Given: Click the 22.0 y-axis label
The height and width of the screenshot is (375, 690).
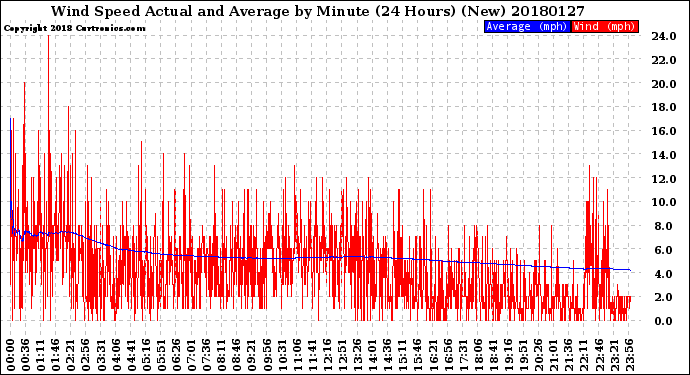Looking at the screenshot, I should click(664, 60).
